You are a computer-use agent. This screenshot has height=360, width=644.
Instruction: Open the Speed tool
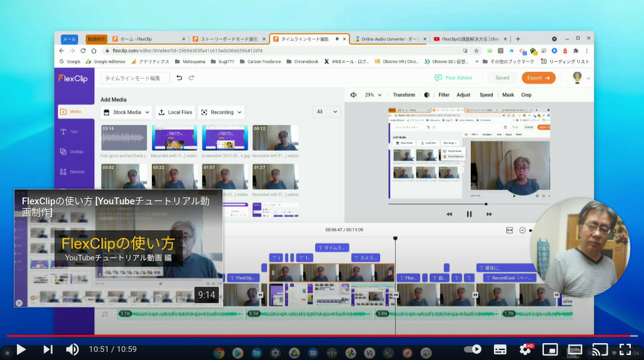(x=486, y=95)
